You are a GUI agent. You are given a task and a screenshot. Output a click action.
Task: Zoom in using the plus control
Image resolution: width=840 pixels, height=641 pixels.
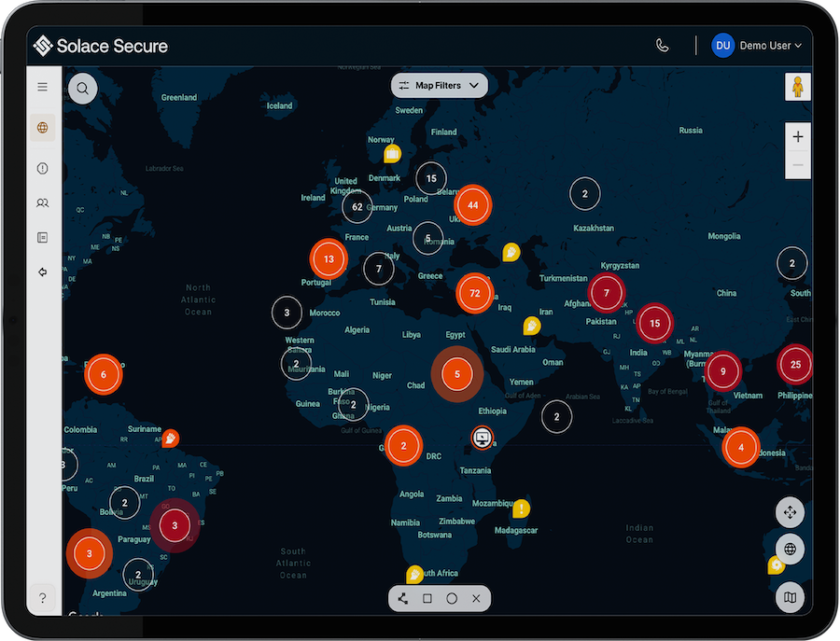click(x=798, y=136)
